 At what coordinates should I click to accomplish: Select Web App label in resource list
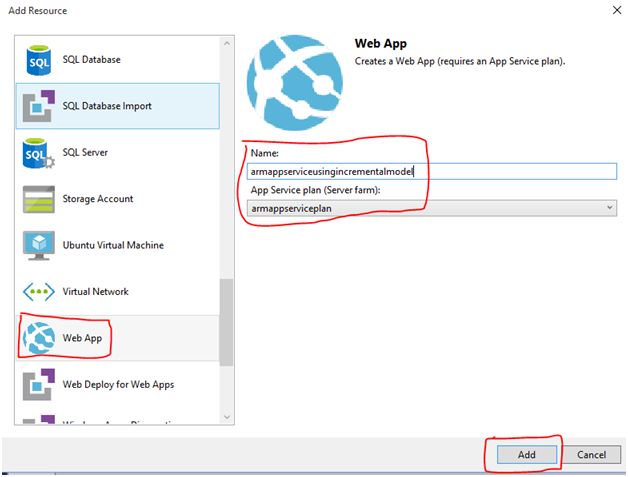click(82, 338)
